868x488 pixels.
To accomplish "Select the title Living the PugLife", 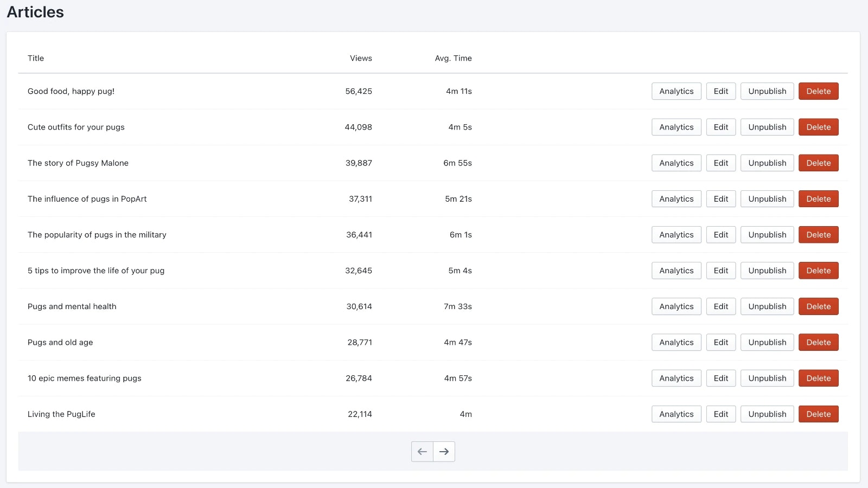I will pos(61,414).
